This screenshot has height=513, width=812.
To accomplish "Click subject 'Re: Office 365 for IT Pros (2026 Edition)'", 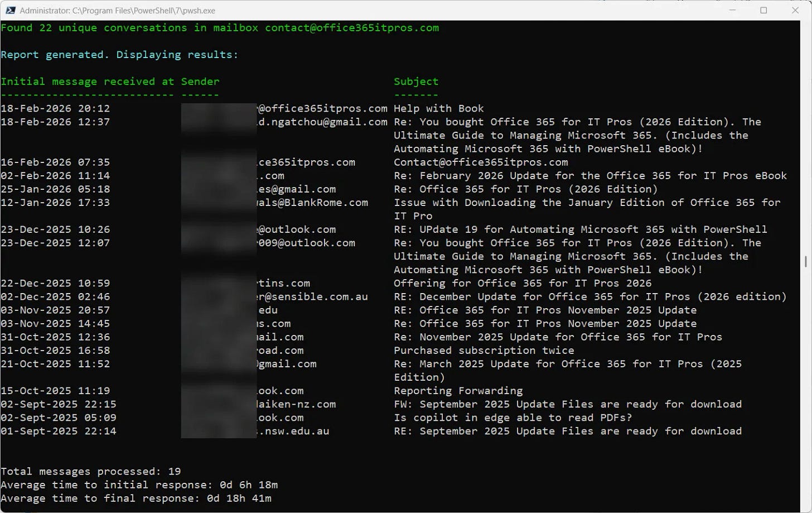I will click(526, 189).
